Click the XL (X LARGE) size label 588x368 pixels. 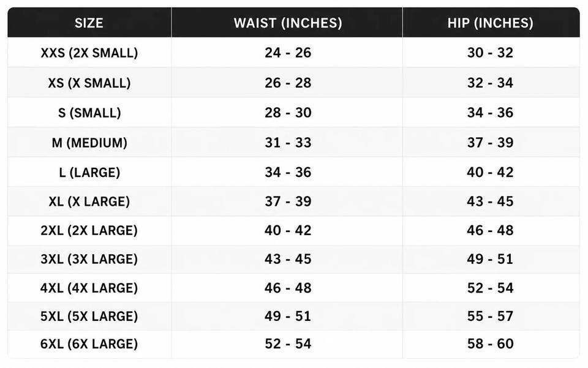point(89,201)
